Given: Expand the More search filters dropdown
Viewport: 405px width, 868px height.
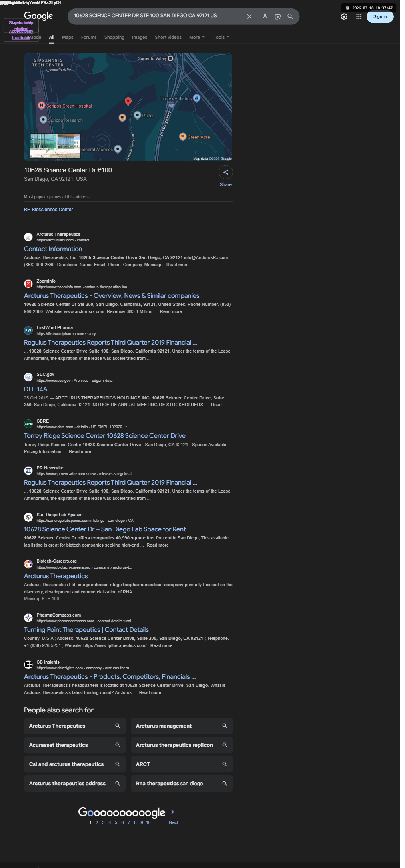Looking at the screenshot, I should point(196,37).
